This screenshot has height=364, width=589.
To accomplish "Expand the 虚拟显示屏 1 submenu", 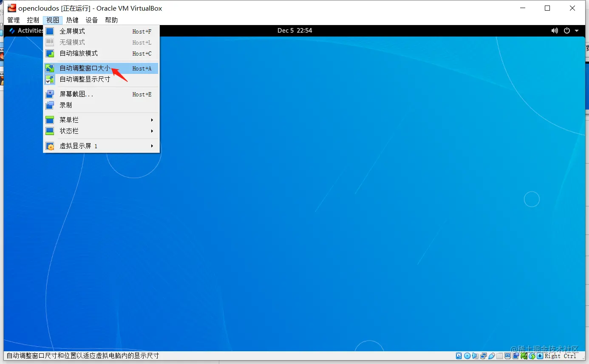I will [101, 146].
